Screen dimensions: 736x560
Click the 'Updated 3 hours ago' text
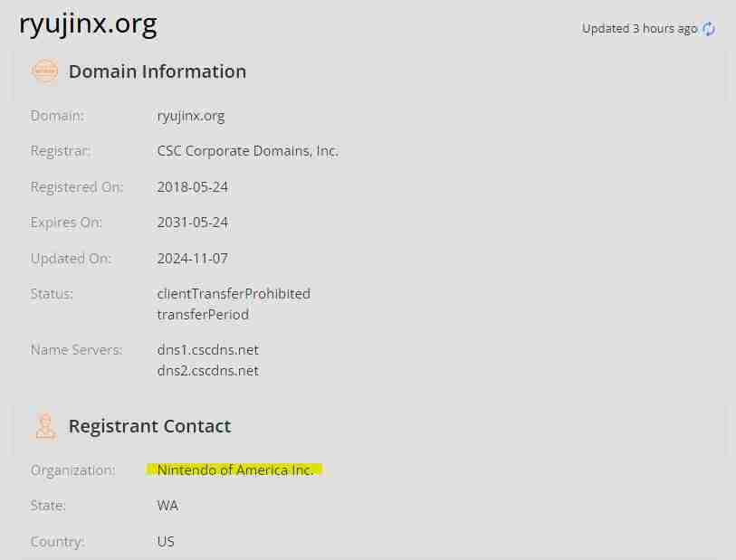click(x=639, y=29)
